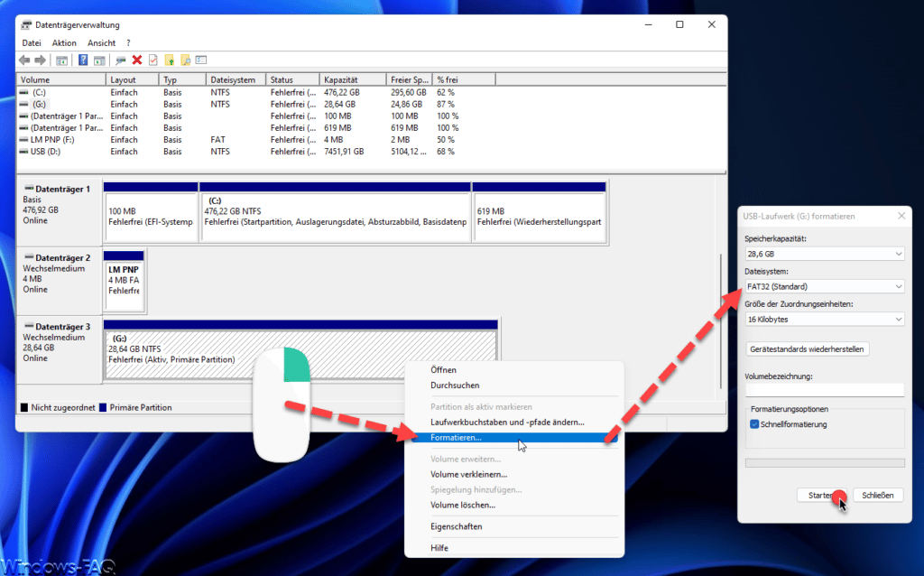Click the 619 MB capacity cell in the table

pos(337,128)
